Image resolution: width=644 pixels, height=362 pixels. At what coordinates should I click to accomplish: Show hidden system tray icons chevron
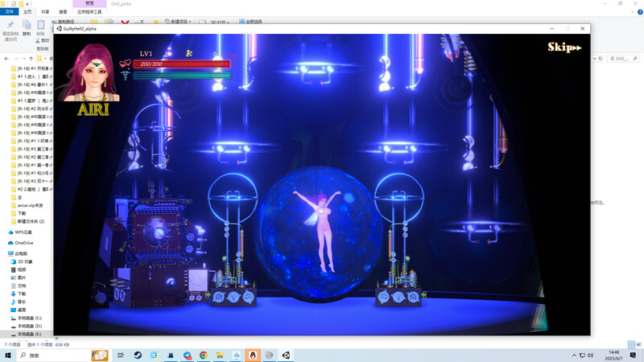pos(574,356)
